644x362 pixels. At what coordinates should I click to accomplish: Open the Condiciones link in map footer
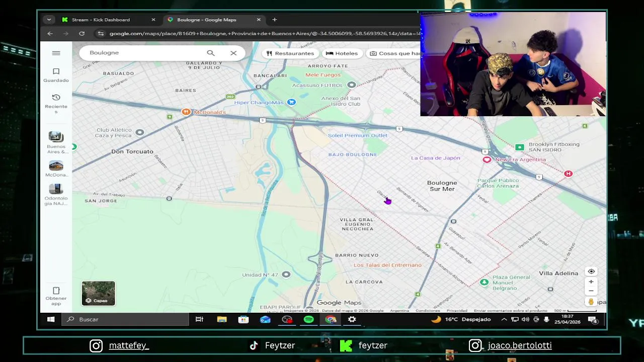click(428, 310)
